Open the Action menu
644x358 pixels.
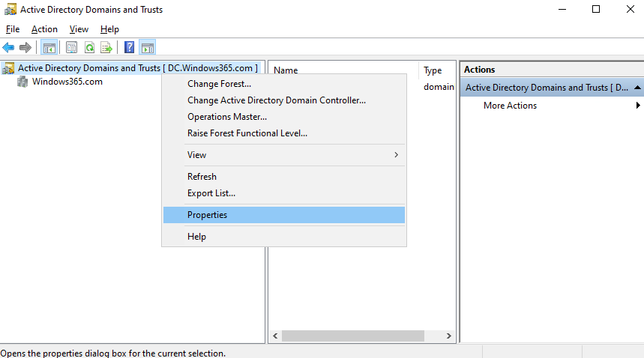[x=44, y=29]
